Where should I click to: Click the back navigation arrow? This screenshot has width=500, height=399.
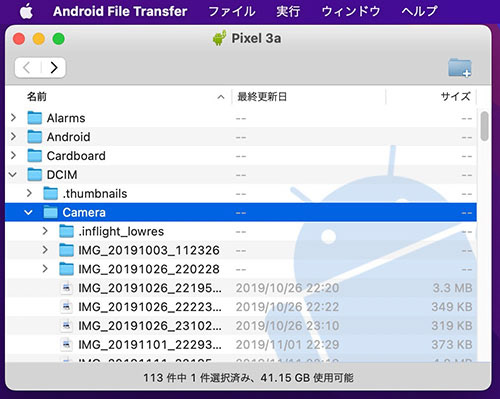point(27,68)
